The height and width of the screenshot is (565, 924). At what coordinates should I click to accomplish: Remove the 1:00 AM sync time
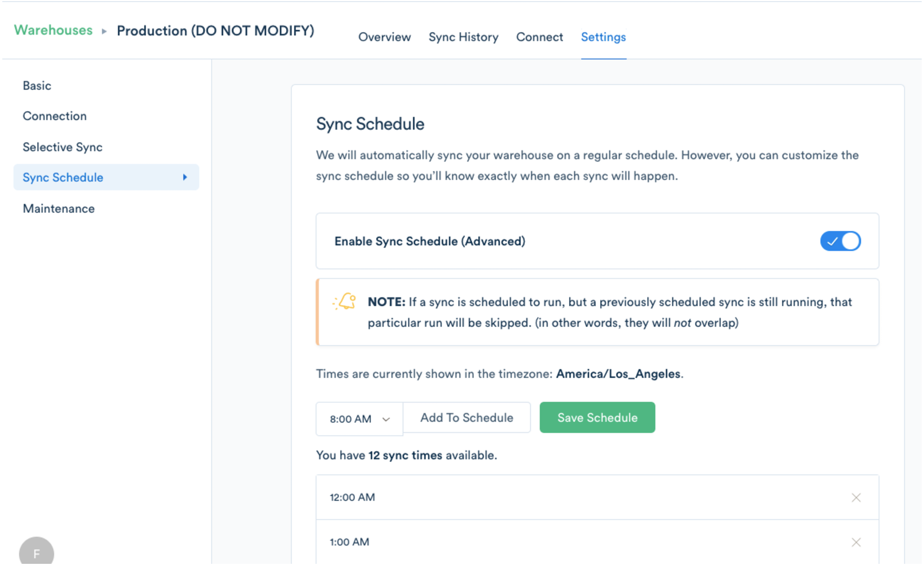(856, 542)
